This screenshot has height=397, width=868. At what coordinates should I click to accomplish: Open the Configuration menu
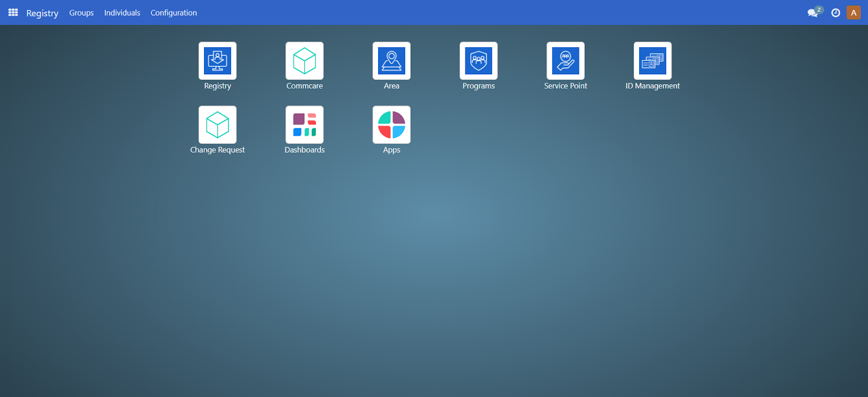174,12
